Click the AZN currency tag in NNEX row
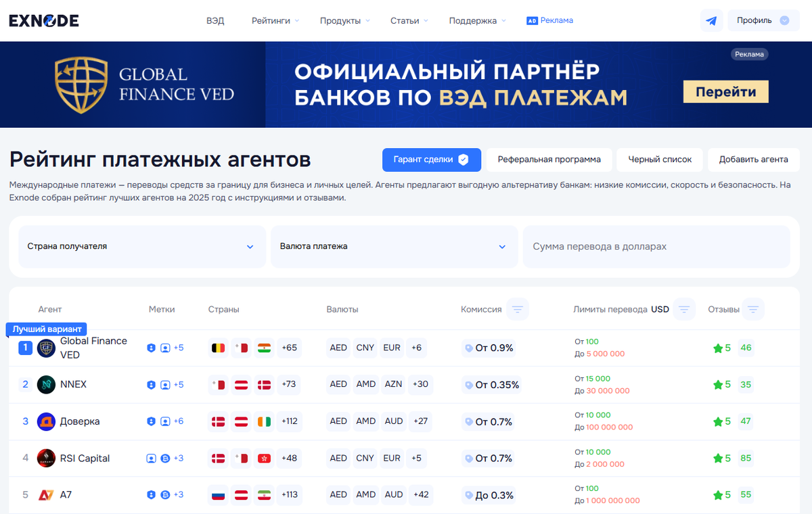 [x=393, y=385]
